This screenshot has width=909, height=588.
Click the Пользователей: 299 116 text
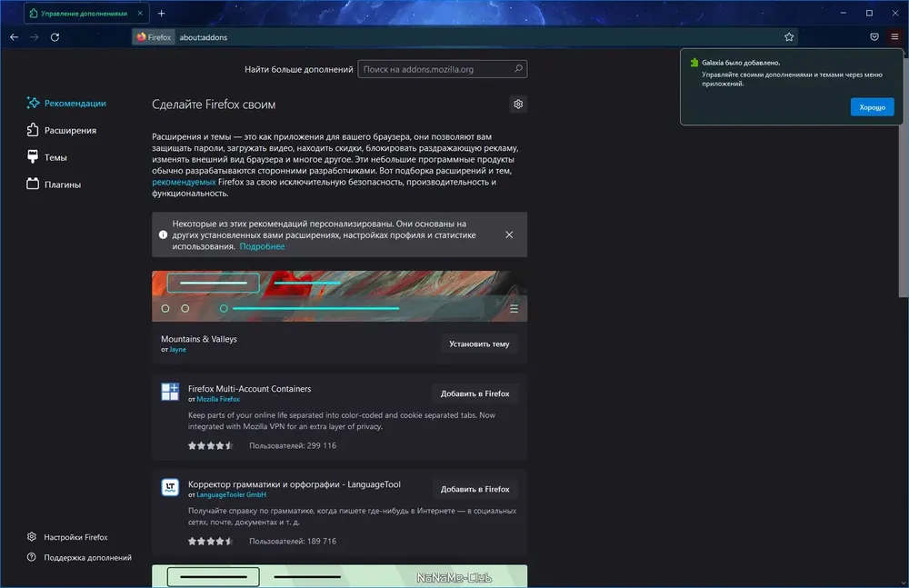coord(293,445)
